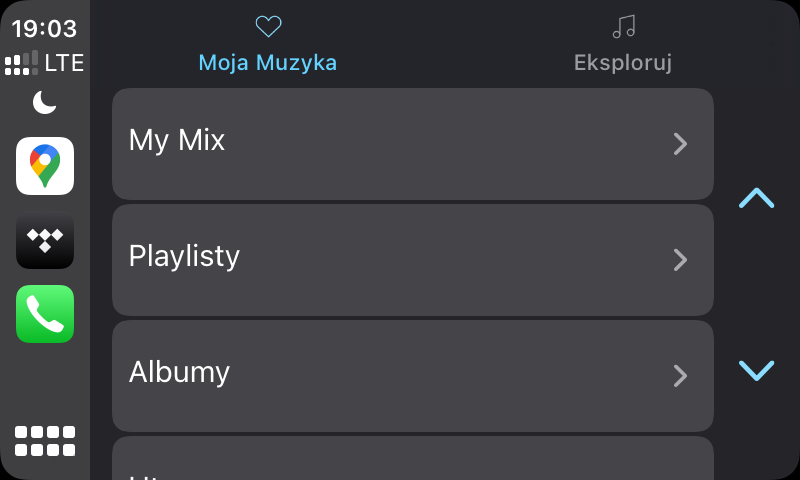Viewport: 800px width, 480px height.
Task: Tap the 19:03 clock display
Action: click(x=45, y=28)
